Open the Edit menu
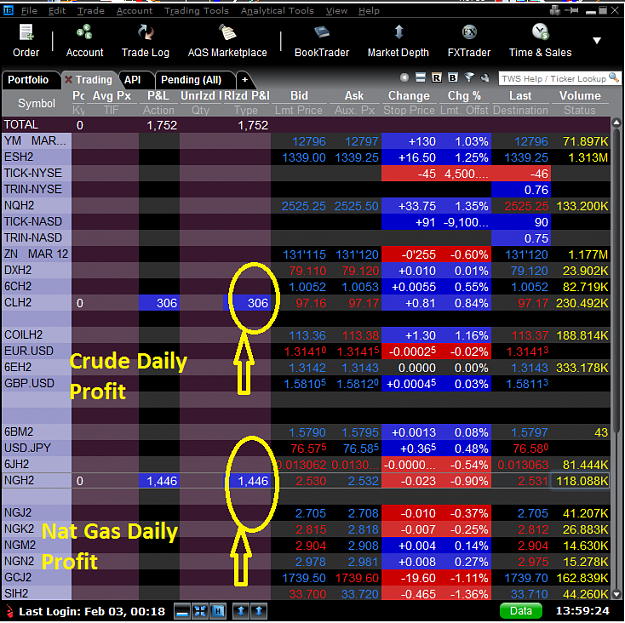Screen dimensions: 625x623 pos(57,11)
